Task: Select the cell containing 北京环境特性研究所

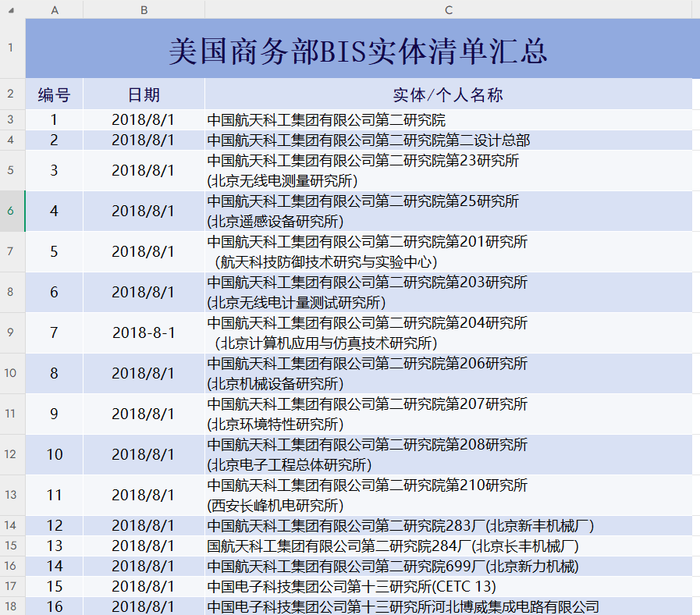Action: (x=449, y=414)
